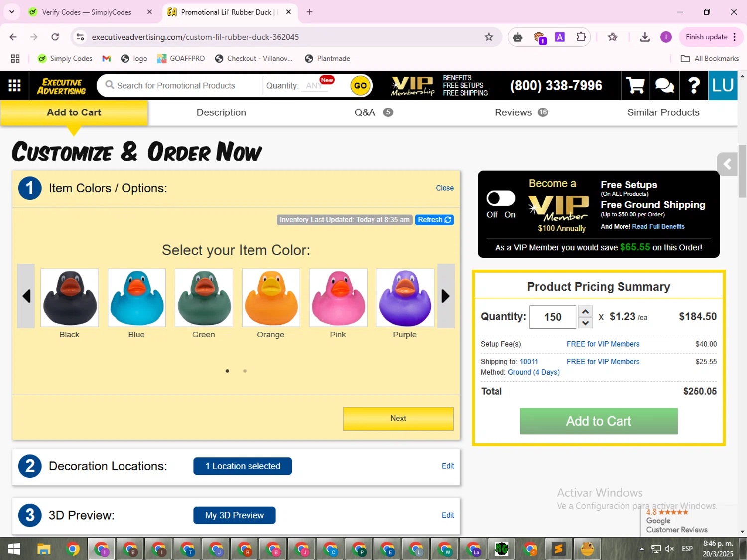Screen dimensions: 747x560
Task: Click the header Quantity ANY field
Action: click(x=315, y=86)
